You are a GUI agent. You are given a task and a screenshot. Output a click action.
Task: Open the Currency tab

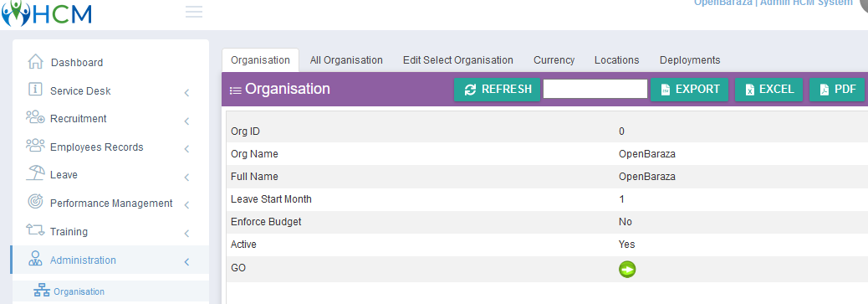(x=554, y=60)
